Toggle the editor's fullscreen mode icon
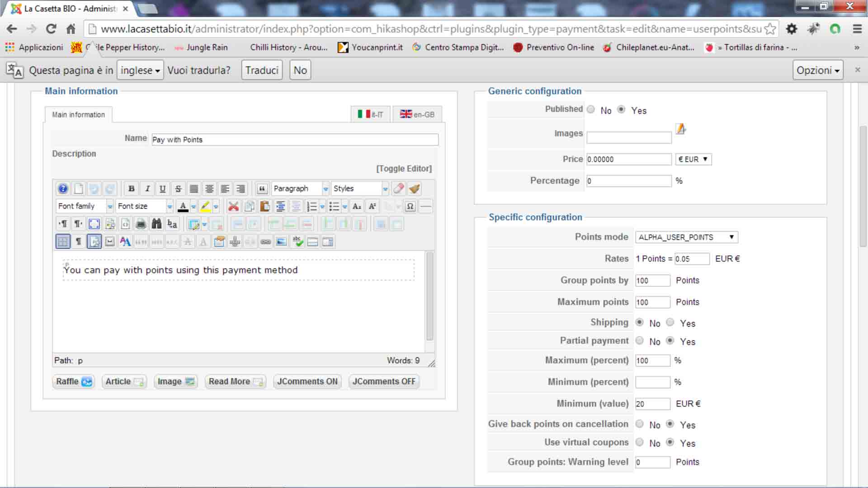The width and height of the screenshot is (868, 488). click(x=94, y=224)
